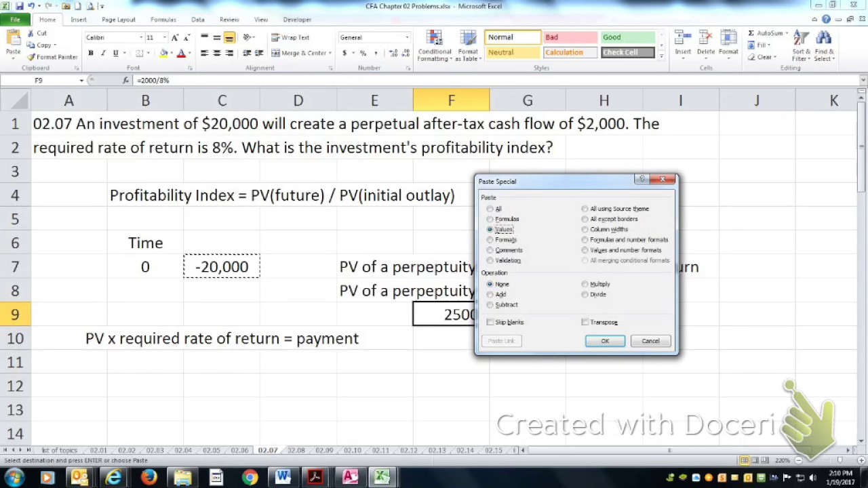The width and height of the screenshot is (868, 488).
Task: Open Conditional Formatting in Styles group
Action: point(434,45)
